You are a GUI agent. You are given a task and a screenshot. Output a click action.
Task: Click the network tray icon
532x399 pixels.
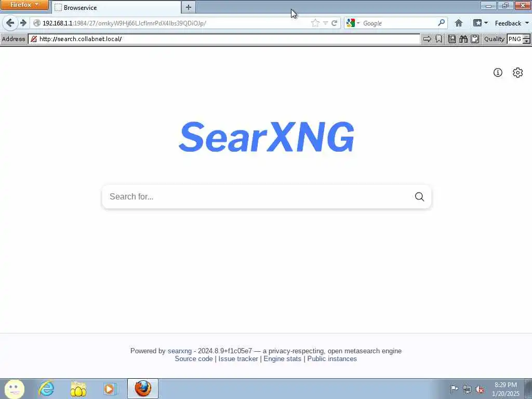click(x=467, y=390)
